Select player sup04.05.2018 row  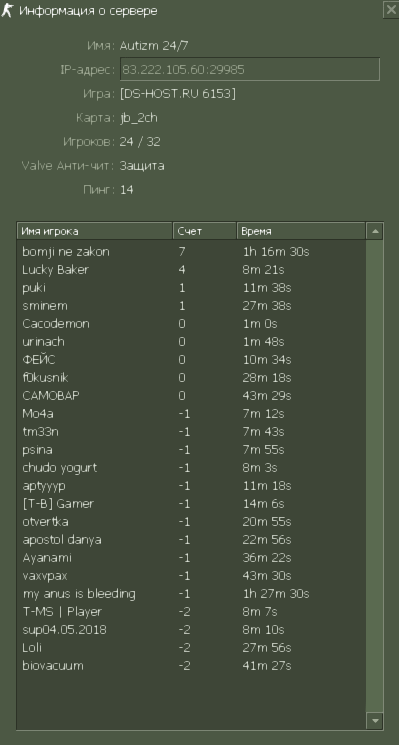191,630
